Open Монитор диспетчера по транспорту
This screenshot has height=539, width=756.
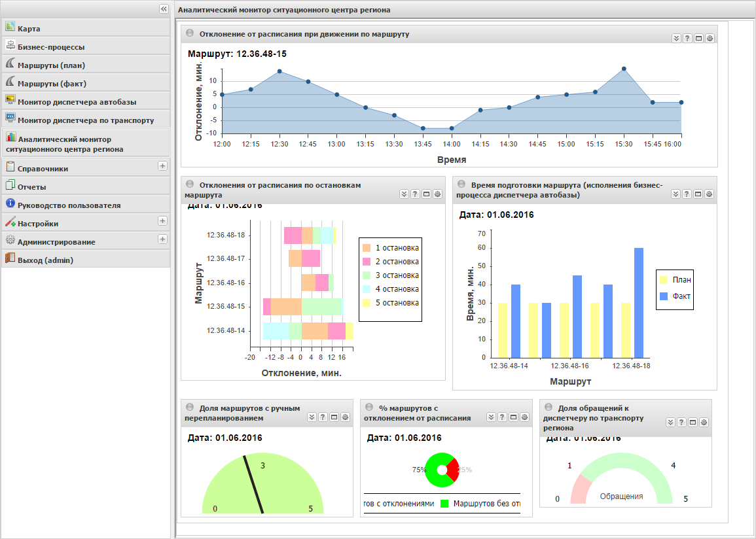click(86, 120)
